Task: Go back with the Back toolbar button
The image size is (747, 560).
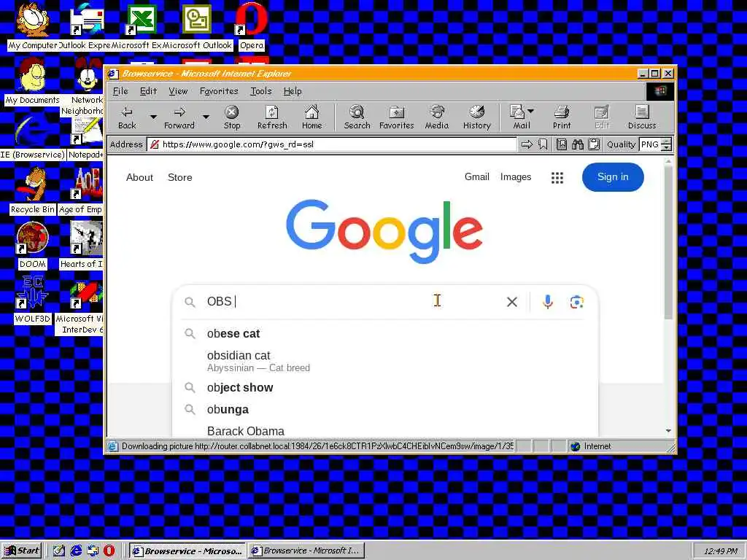Action: coord(127,117)
